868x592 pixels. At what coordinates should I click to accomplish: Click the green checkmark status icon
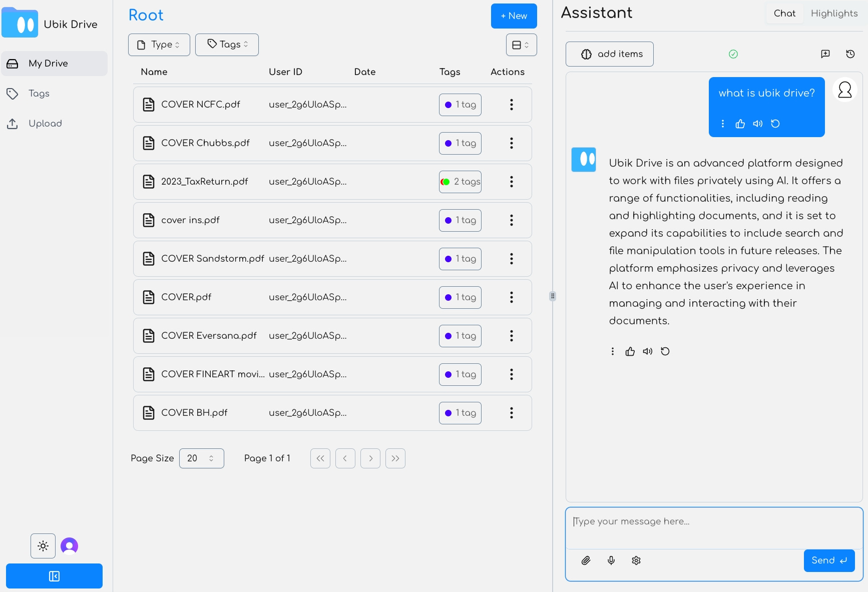click(x=733, y=54)
